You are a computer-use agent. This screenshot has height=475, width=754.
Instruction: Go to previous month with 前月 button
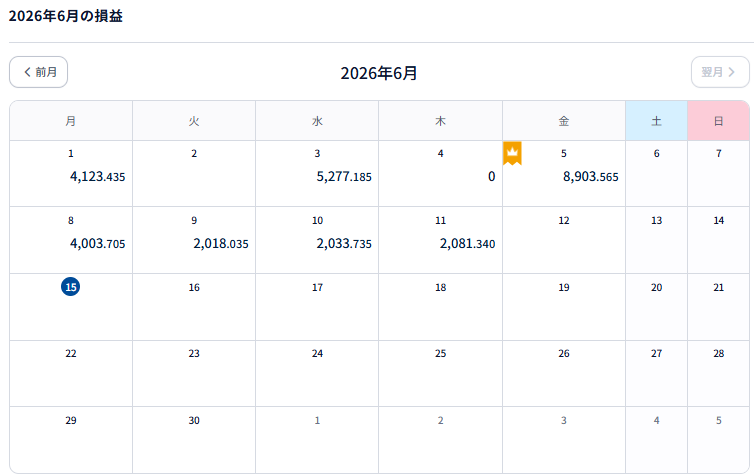[38, 72]
